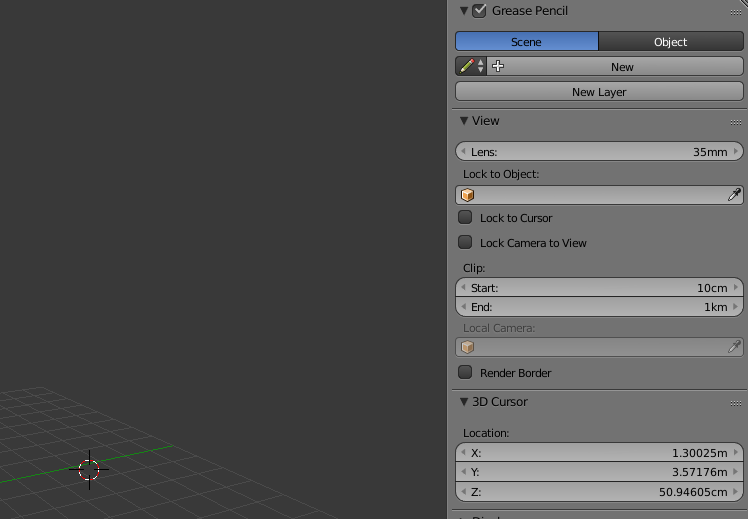This screenshot has height=519, width=748.
Task: Collapse the Grease Pencil panel
Action: tap(464, 10)
